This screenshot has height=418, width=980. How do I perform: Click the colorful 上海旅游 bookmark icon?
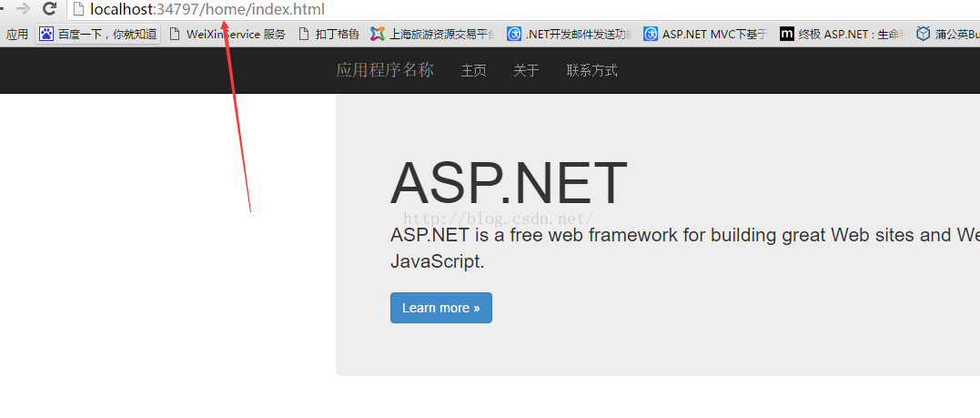pos(377,34)
